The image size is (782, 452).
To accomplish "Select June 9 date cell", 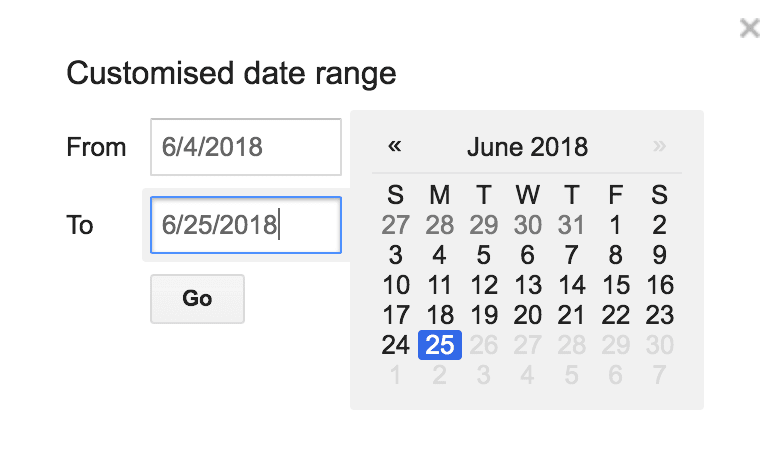I will click(660, 255).
